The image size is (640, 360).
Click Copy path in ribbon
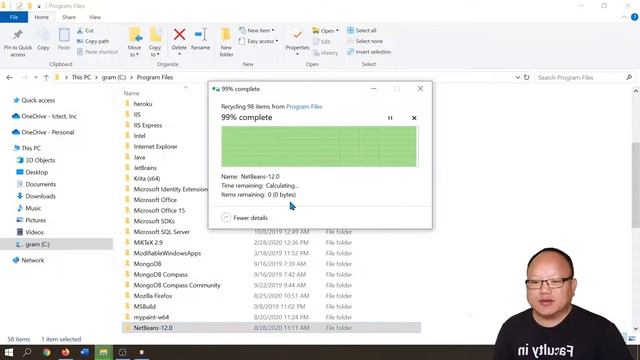pos(93,41)
